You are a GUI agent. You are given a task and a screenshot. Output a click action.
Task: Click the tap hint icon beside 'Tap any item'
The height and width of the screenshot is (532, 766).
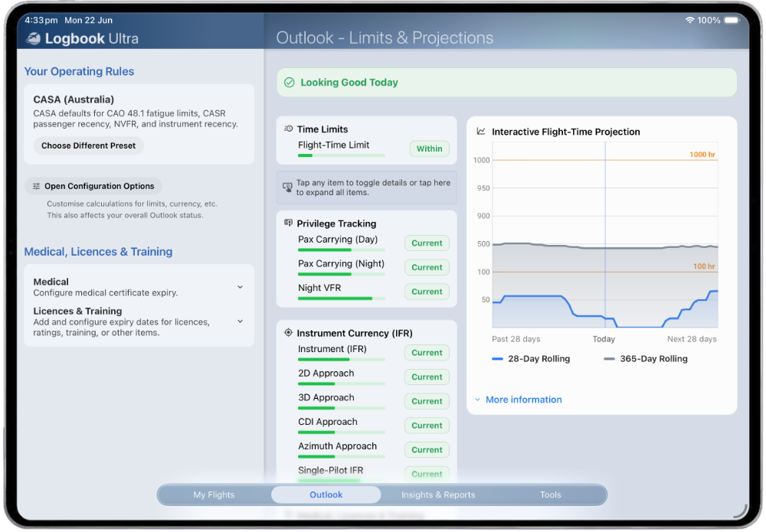(x=288, y=188)
